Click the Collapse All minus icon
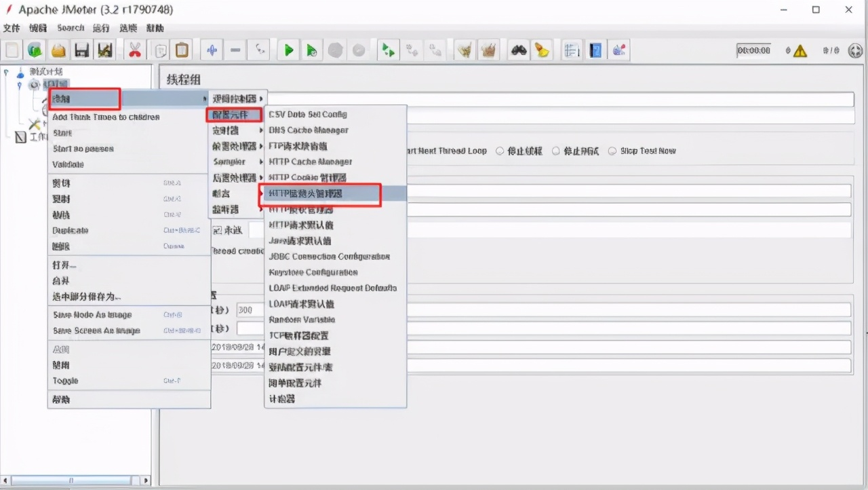 235,50
